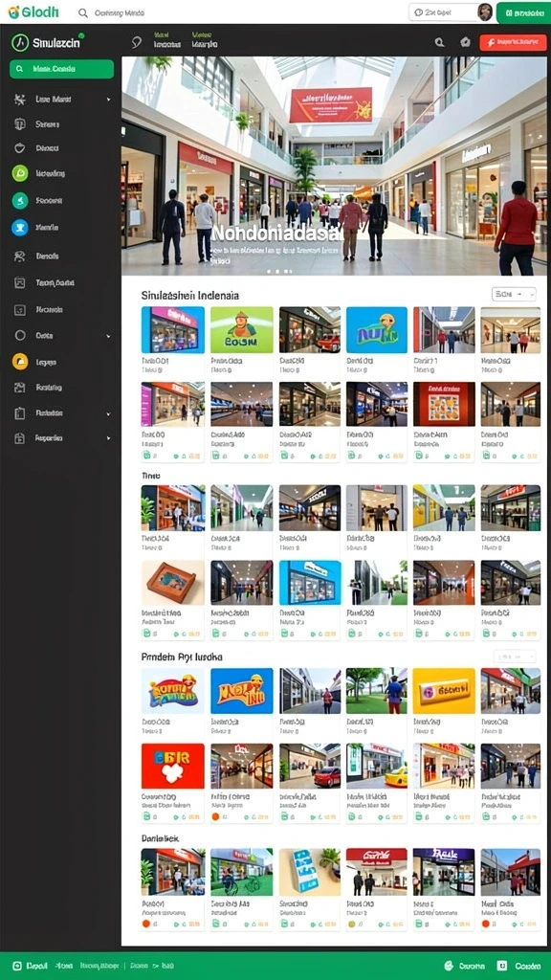Open the sort dropdown beside the Indonesia section heading
551x980 pixels.
pos(514,294)
